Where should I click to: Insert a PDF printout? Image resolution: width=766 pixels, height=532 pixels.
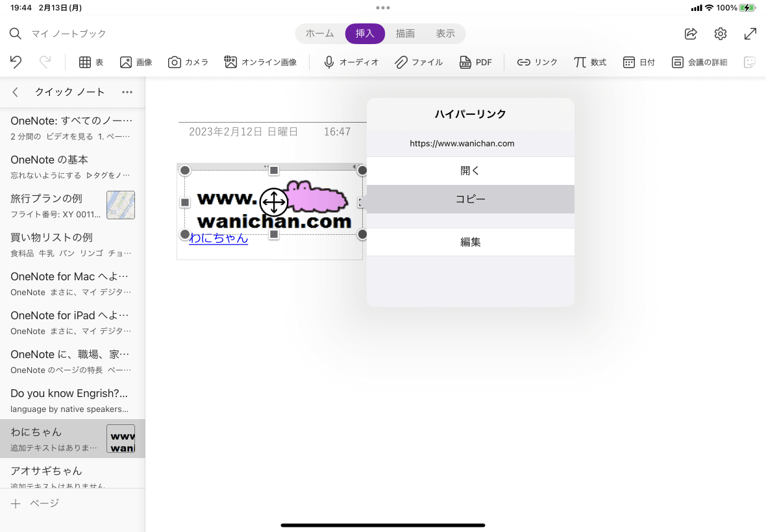pos(475,62)
